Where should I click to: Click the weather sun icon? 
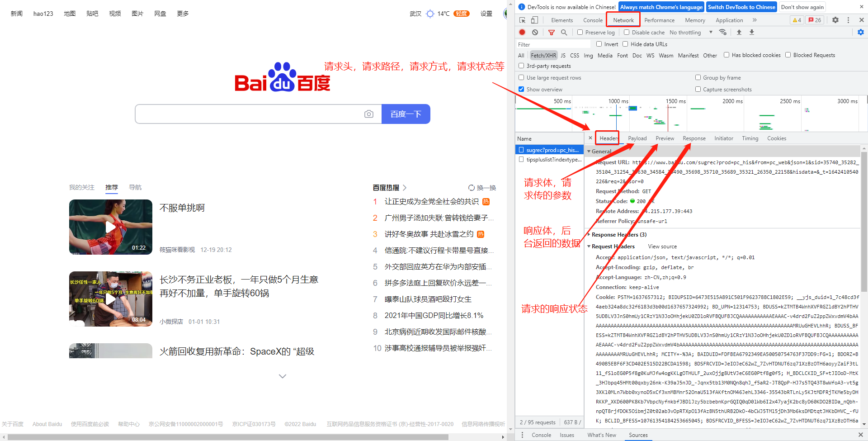pos(430,14)
